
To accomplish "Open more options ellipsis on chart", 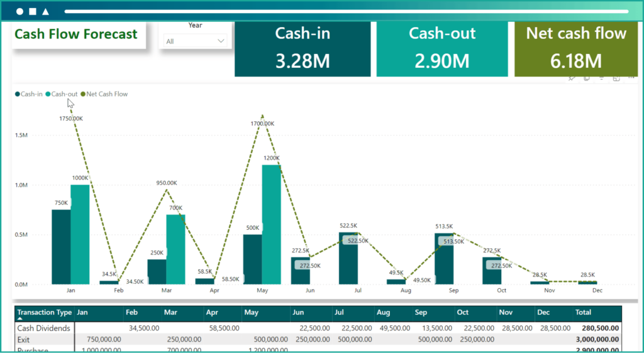I will coord(630,79).
